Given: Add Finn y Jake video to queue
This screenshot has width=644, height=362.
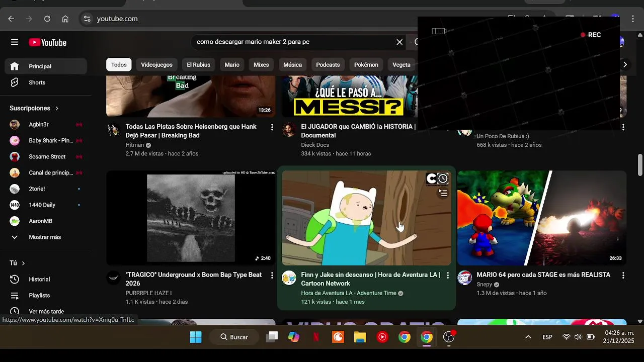Looking at the screenshot, I should pyautogui.click(x=443, y=193).
